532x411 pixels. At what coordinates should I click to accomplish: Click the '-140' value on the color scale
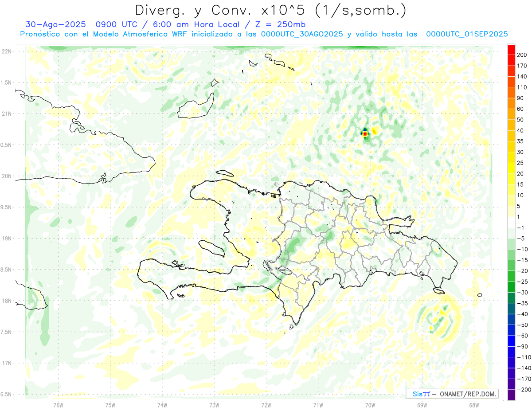[524, 368]
